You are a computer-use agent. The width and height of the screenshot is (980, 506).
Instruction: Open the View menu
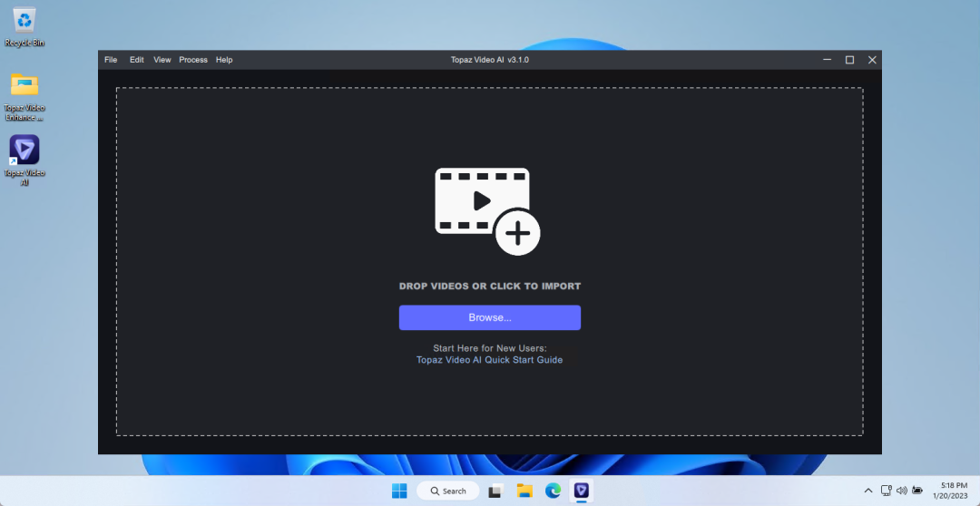[x=162, y=60]
